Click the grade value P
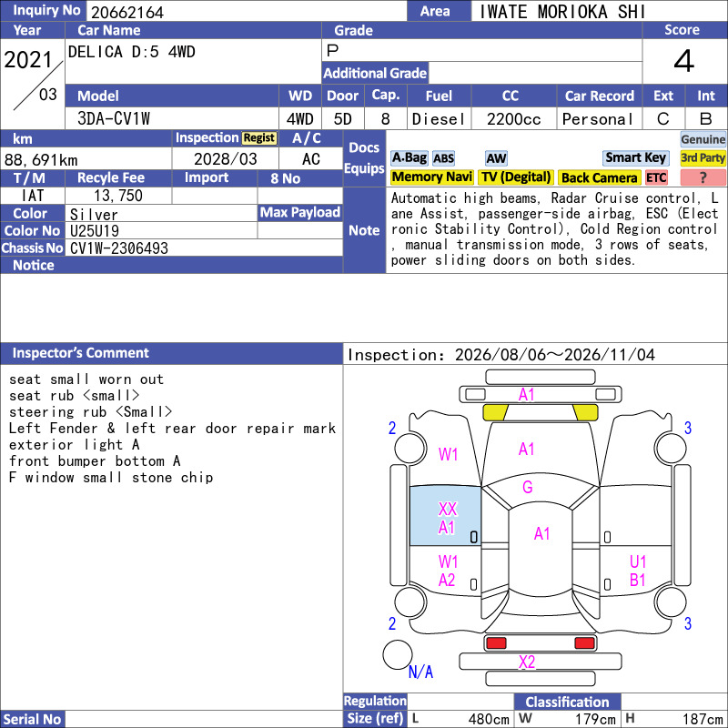The height and width of the screenshot is (728, 728). pyautogui.click(x=332, y=50)
